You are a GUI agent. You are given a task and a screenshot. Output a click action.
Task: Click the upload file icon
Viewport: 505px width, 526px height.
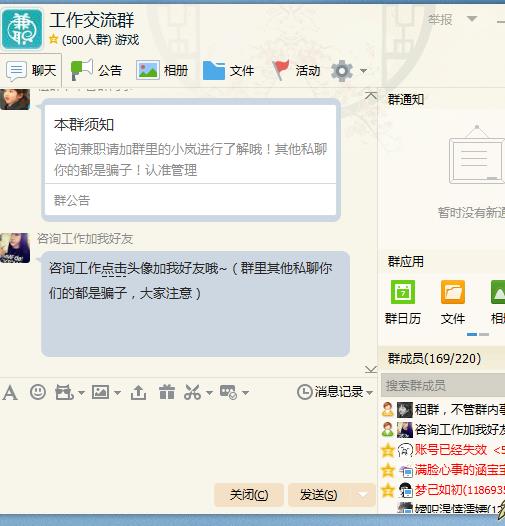138,392
